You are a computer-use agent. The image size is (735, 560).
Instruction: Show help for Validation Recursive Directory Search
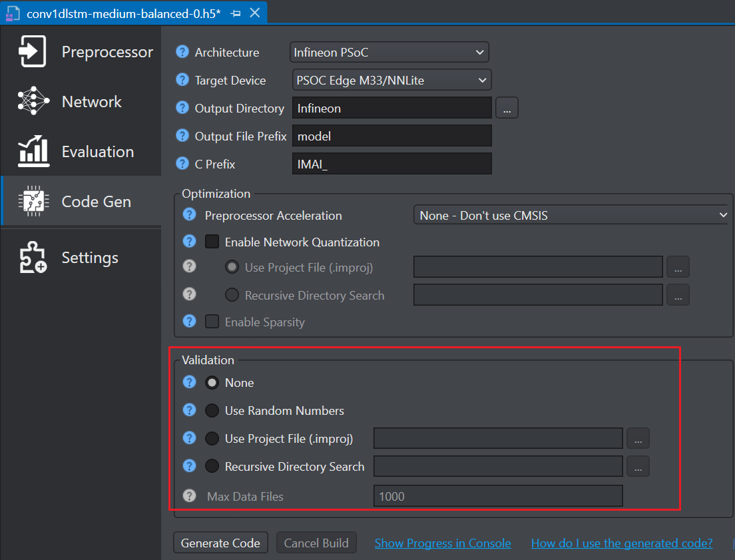(189, 465)
